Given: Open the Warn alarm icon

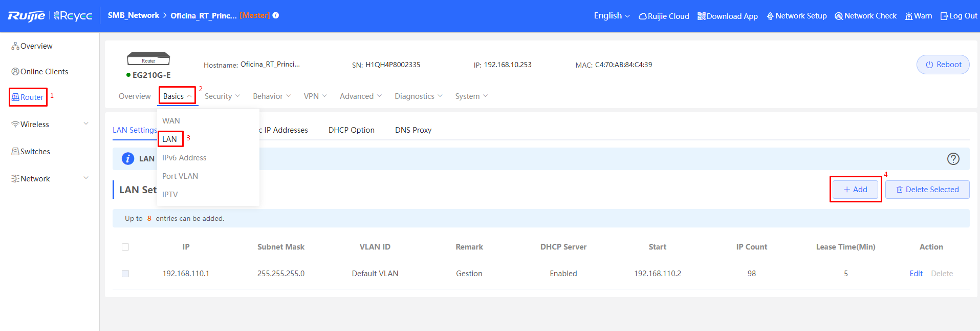Looking at the screenshot, I should pos(909,16).
